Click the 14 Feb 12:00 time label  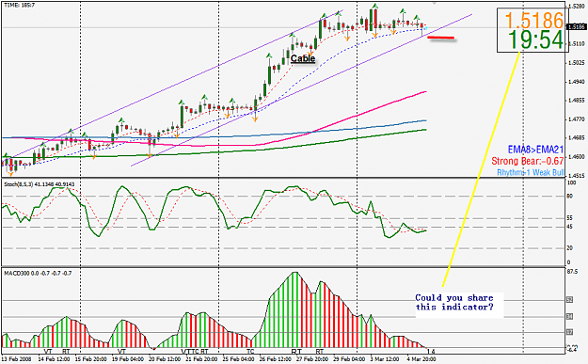coord(54,358)
